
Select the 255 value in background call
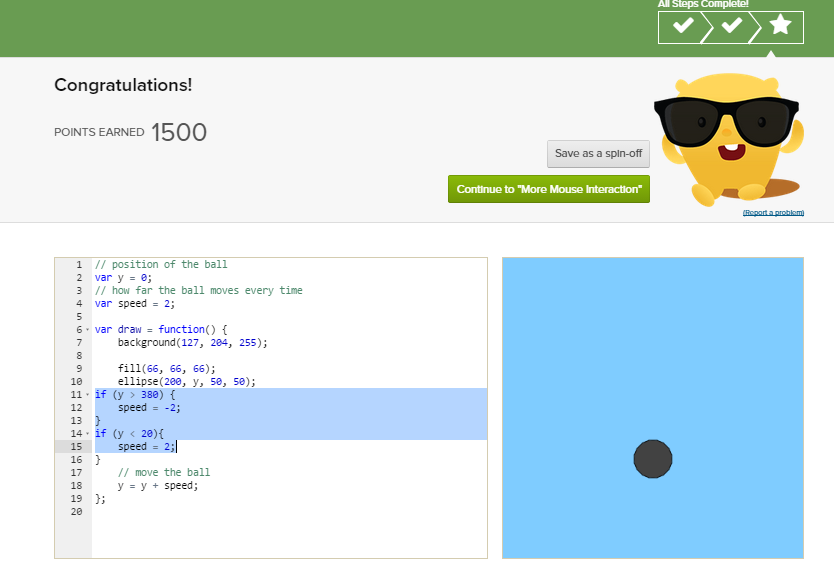click(x=247, y=343)
